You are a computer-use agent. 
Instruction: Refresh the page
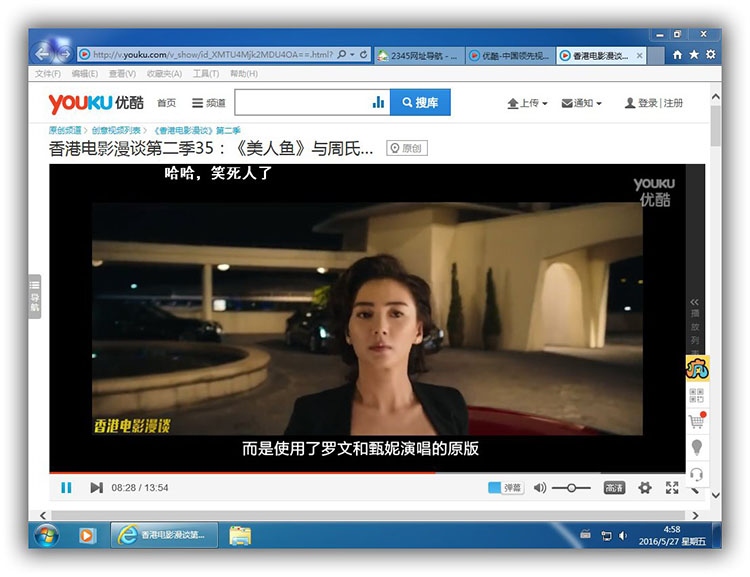pos(364,55)
